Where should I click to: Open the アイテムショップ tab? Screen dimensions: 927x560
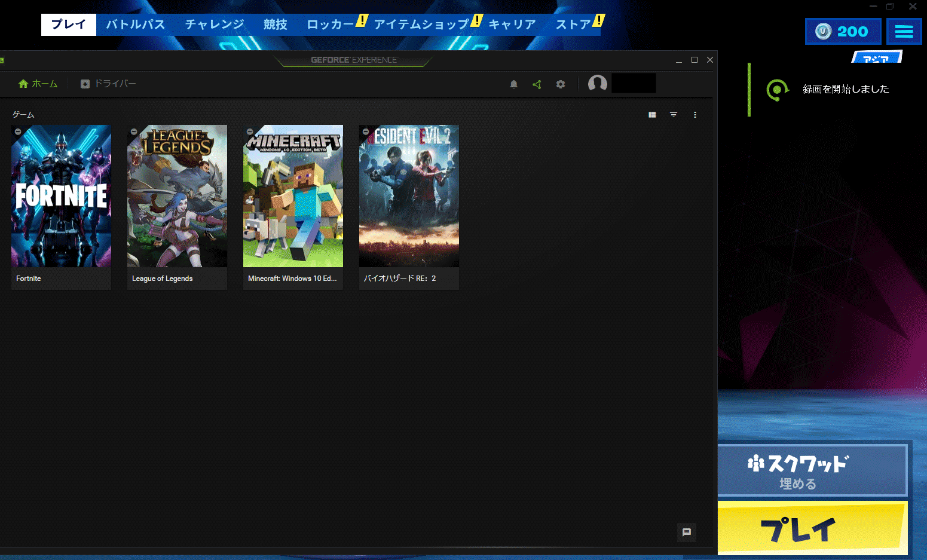[421, 25]
